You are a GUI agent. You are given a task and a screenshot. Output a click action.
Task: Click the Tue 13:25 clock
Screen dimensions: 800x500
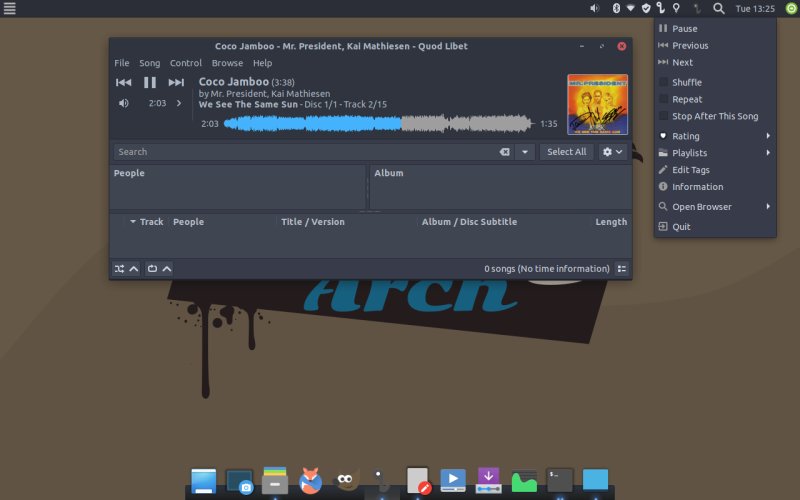click(755, 9)
